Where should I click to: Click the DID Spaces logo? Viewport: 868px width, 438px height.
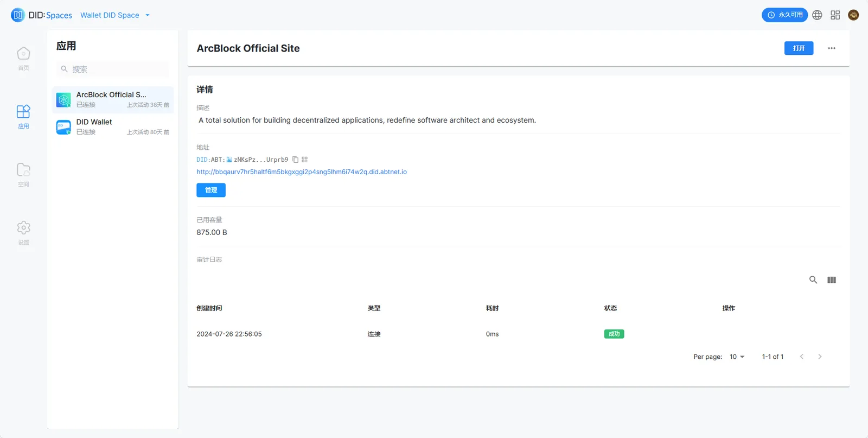coord(41,15)
